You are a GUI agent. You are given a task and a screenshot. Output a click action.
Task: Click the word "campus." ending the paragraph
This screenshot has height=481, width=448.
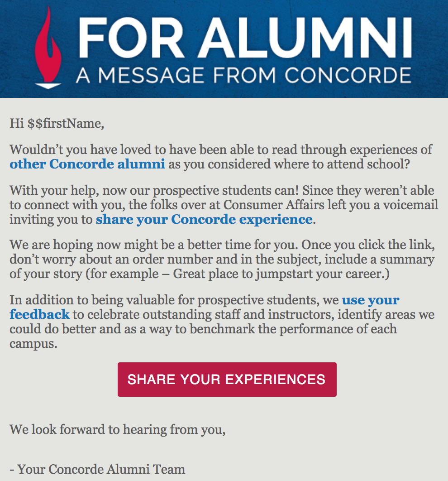[33, 344]
